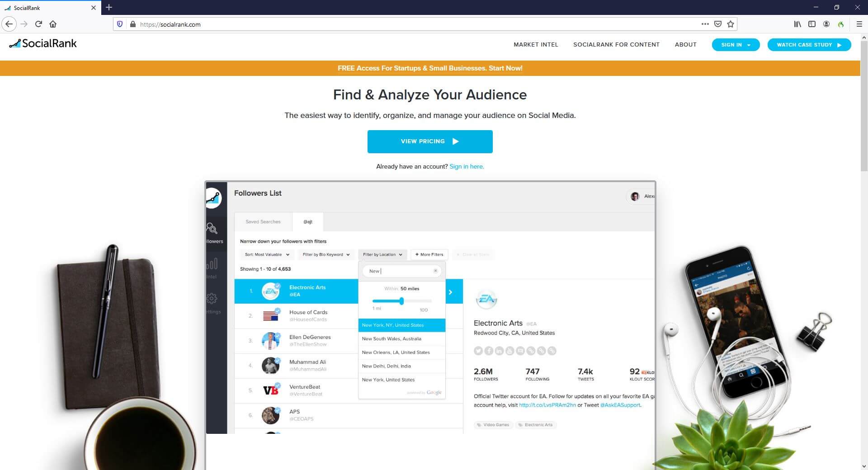
Task: Click the Watch Case Study button
Action: [x=809, y=45]
